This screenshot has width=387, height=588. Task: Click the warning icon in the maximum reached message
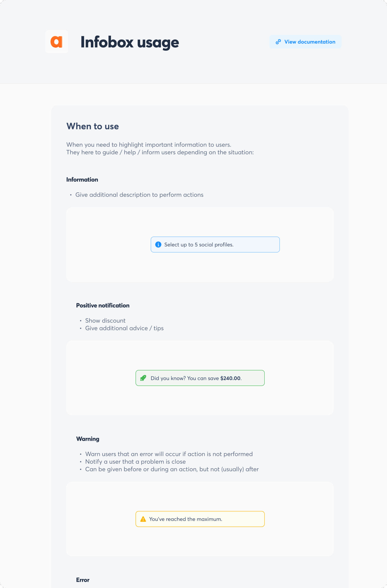(x=143, y=519)
